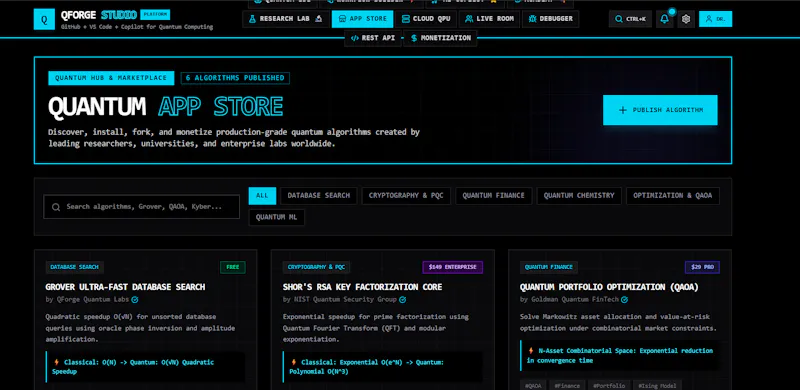800x390 pixels.
Task: Click verified badge beside Goldman Quantum FinTech
Action: point(624,300)
